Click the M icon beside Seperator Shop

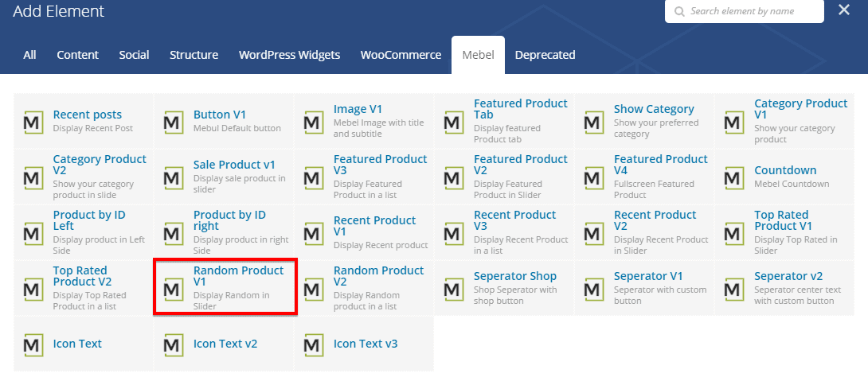(x=455, y=289)
